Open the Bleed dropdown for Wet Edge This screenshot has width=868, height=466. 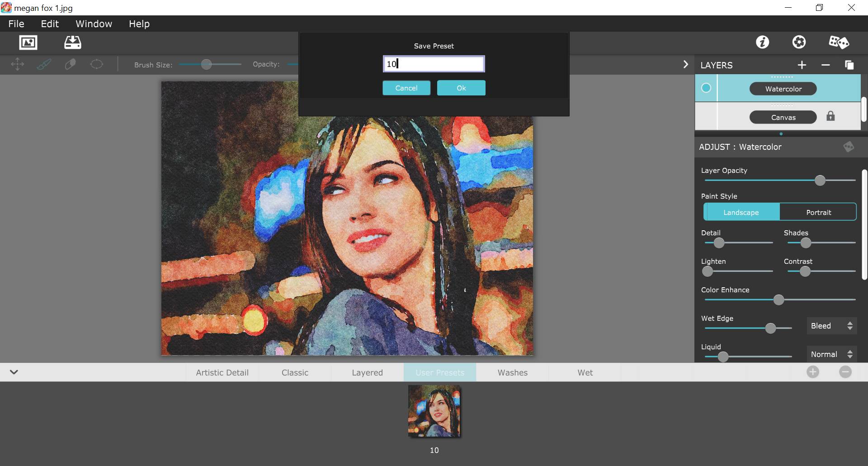(832, 326)
